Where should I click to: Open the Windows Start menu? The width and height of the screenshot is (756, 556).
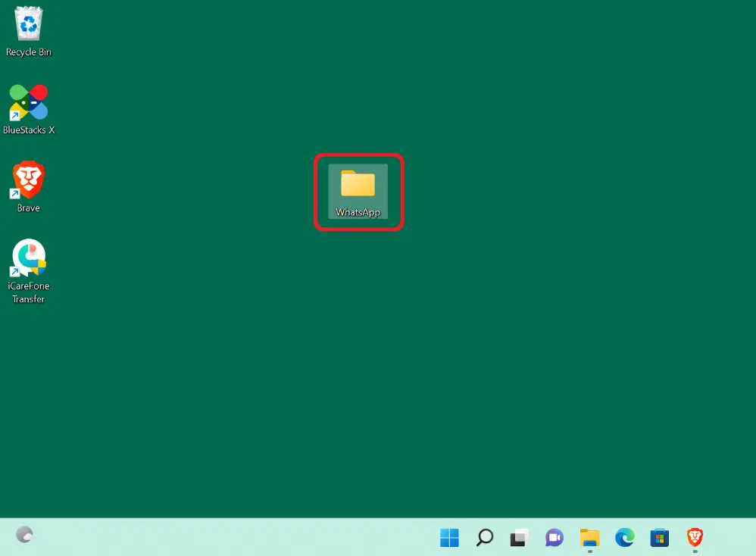tap(449, 538)
